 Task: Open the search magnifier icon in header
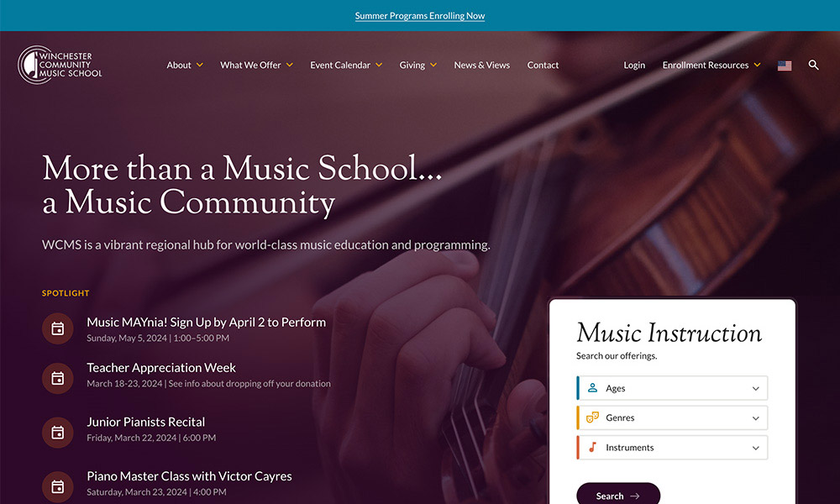[x=813, y=65]
